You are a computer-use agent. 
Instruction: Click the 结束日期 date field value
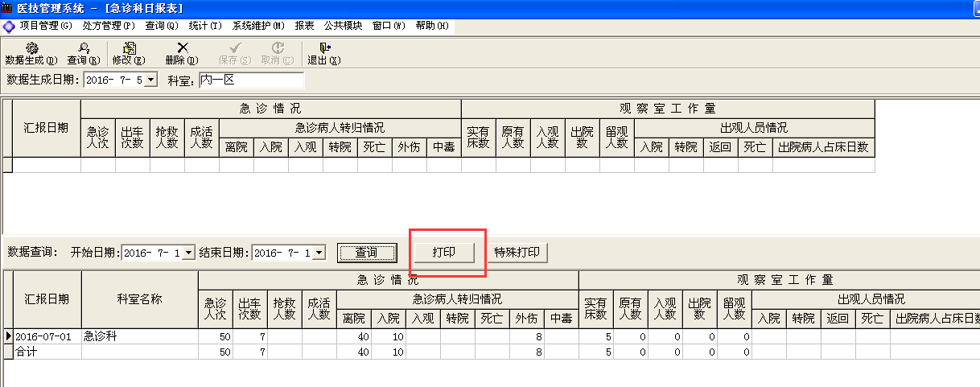coord(282,253)
